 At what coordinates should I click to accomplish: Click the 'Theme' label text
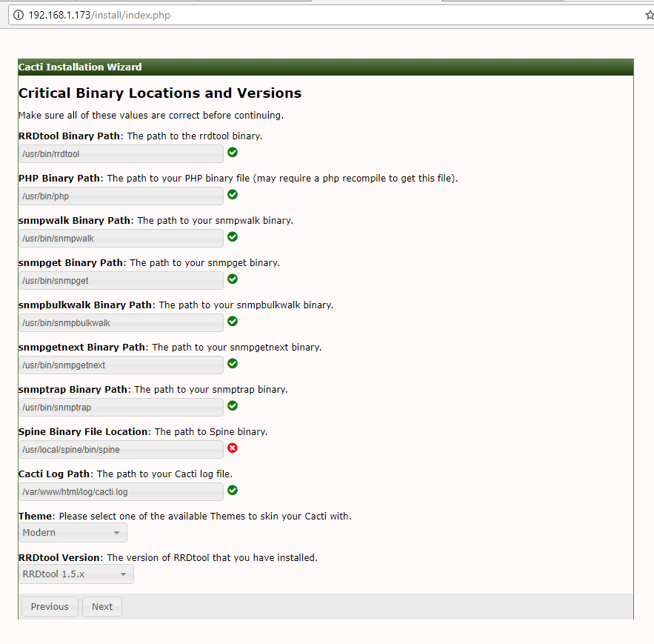coord(36,517)
